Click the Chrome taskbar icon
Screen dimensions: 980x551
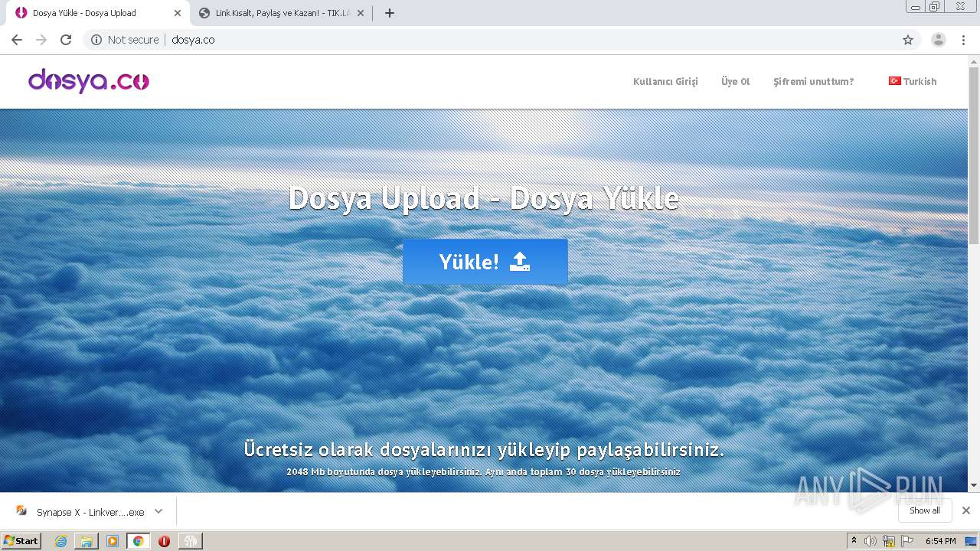click(x=138, y=541)
